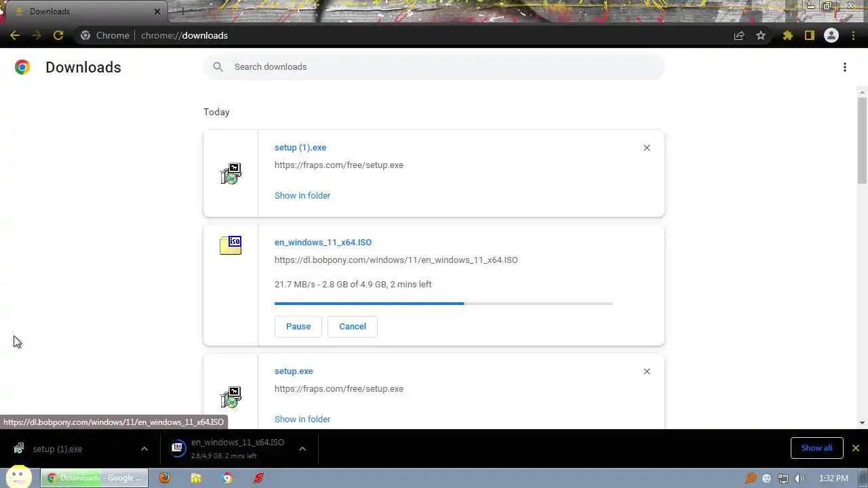Click the en_windows_11_x64.ISO file icon
The width and height of the screenshot is (868, 488).
click(x=231, y=245)
